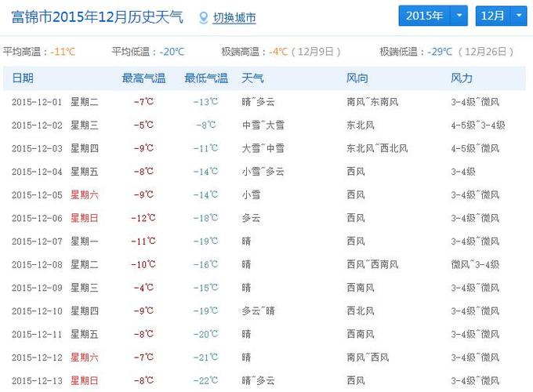Click high temperature -12℃ on 12-06
Screen dimensions: 533x392
tap(143, 218)
